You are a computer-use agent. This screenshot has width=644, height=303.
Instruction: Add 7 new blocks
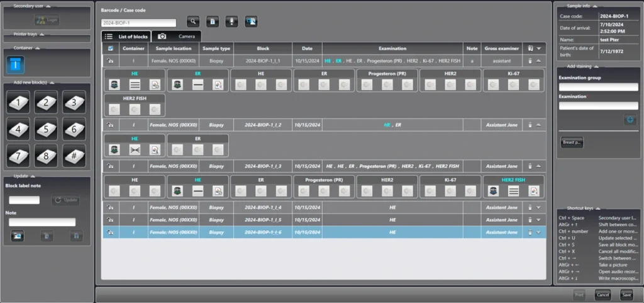pyautogui.click(x=18, y=156)
